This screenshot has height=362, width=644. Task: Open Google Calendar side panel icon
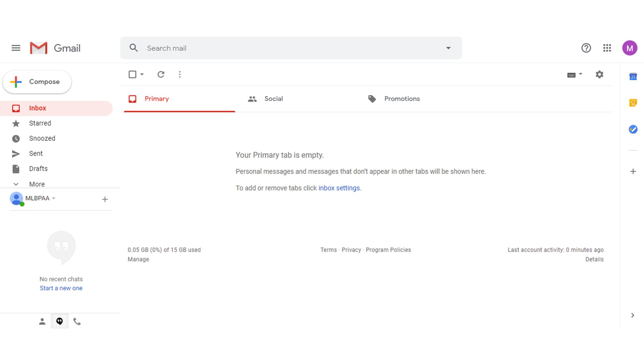pos(633,77)
